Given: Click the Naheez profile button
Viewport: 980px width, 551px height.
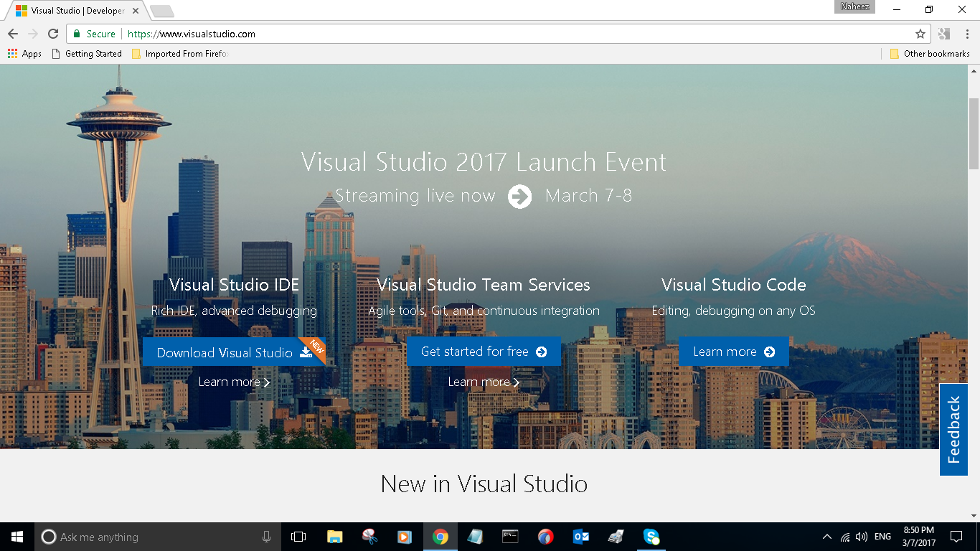Looking at the screenshot, I should (854, 6).
